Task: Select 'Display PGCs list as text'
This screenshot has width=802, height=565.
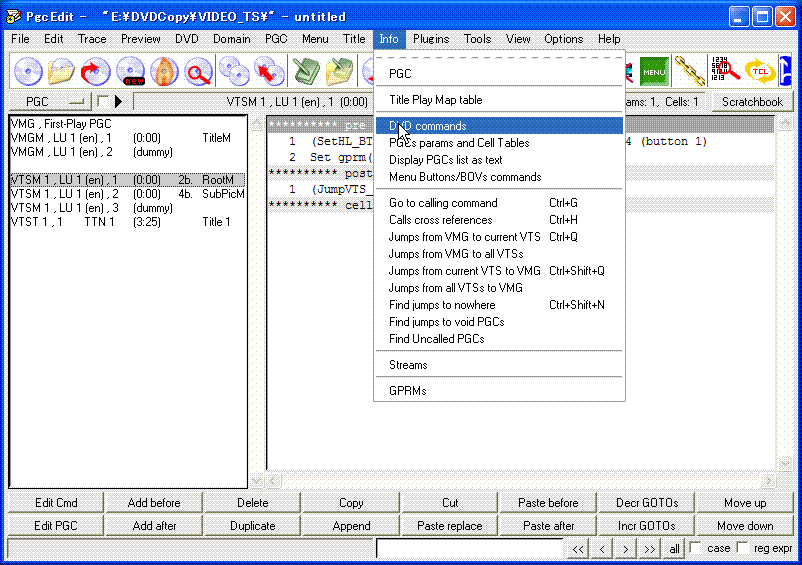Action: [x=499, y=160]
